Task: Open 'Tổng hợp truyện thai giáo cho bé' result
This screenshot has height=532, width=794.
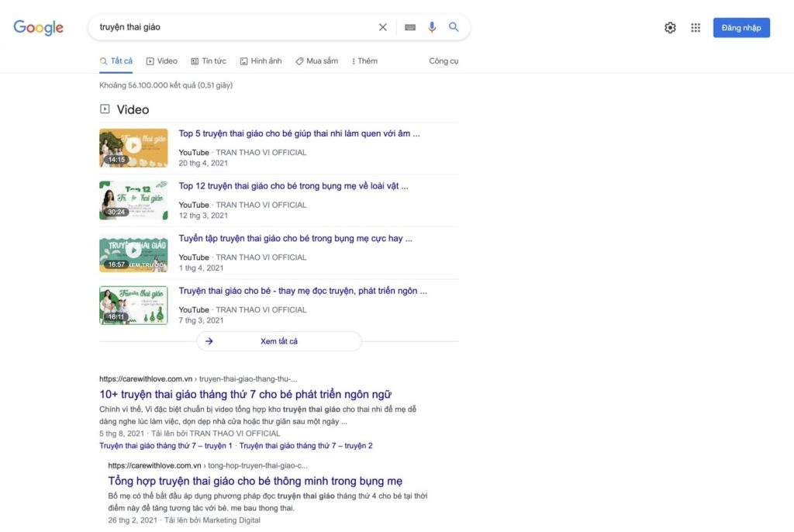Action: [255, 481]
